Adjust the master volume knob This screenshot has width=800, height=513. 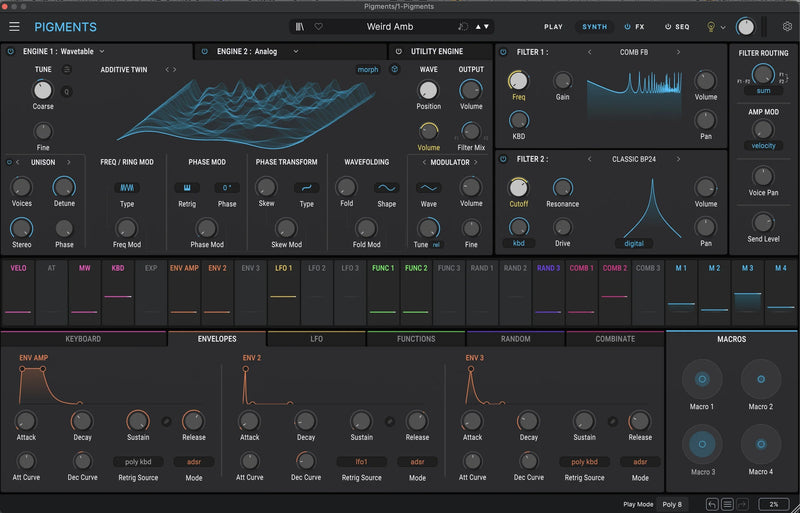(745, 27)
